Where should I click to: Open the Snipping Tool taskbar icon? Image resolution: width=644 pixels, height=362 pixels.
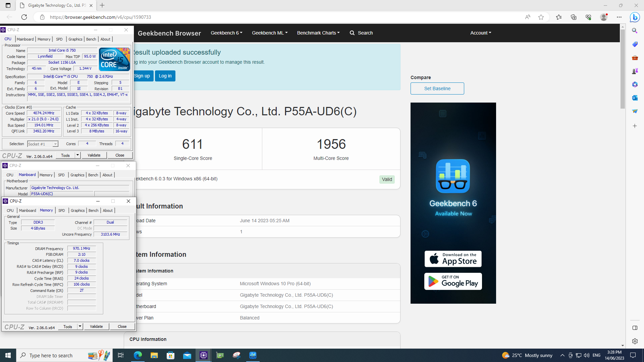point(236,355)
